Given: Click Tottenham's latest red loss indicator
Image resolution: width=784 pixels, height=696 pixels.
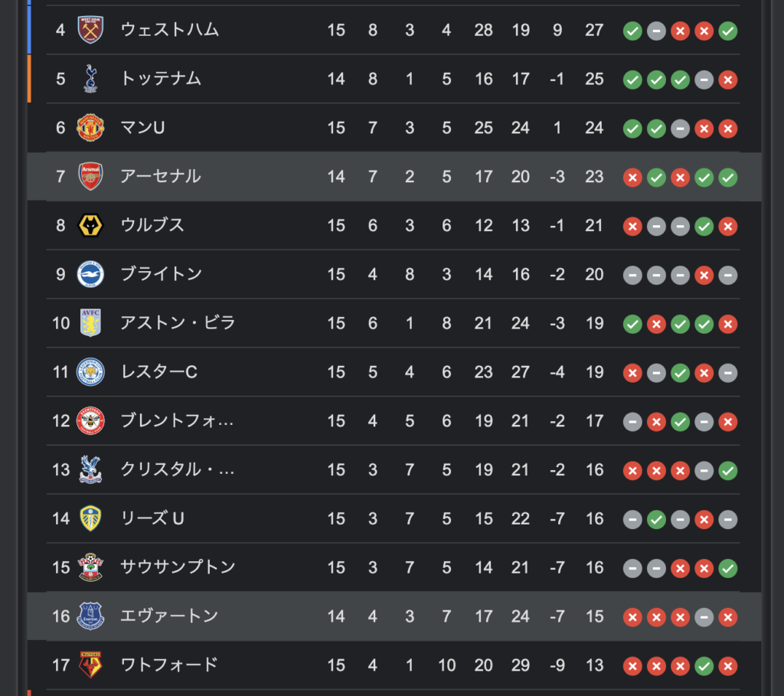Looking at the screenshot, I should click(x=728, y=80).
